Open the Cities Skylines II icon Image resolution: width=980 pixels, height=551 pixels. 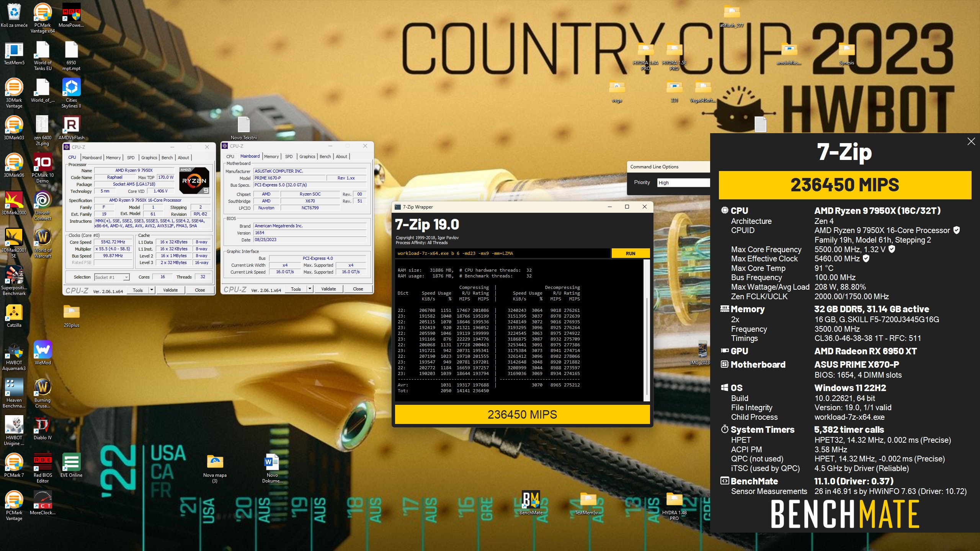click(71, 93)
